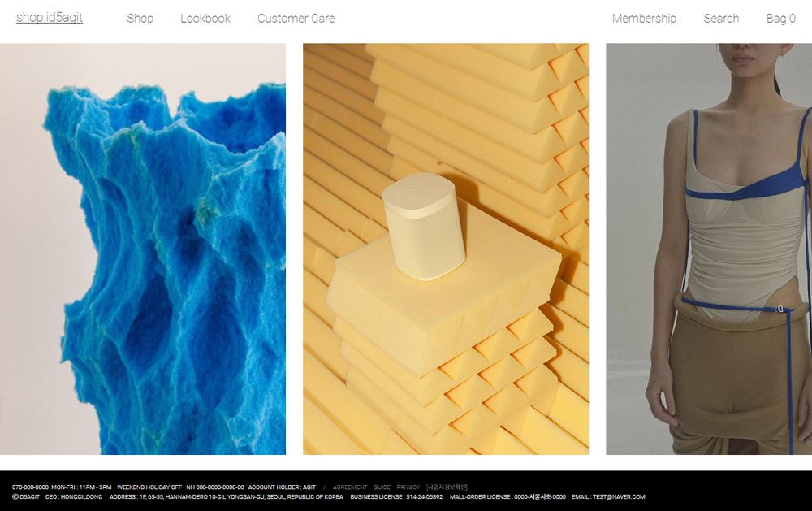Select the Hannam-daero address text in the footer
The image size is (812, 511).
tap(241, 496)
